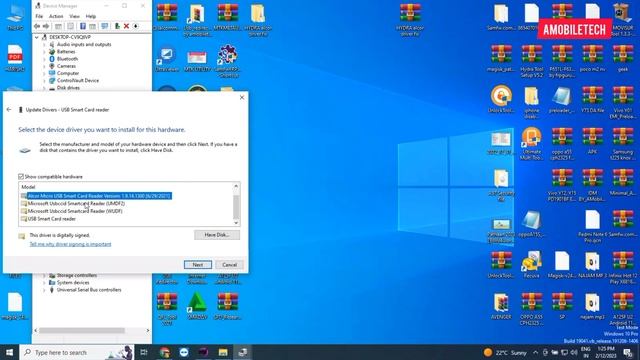Open Chrome from the taskbar
640x360 pixels.
click(x=164, y=352)
